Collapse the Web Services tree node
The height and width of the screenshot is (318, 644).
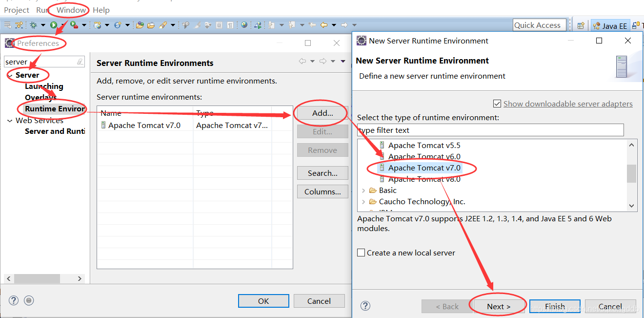(10, 121)
